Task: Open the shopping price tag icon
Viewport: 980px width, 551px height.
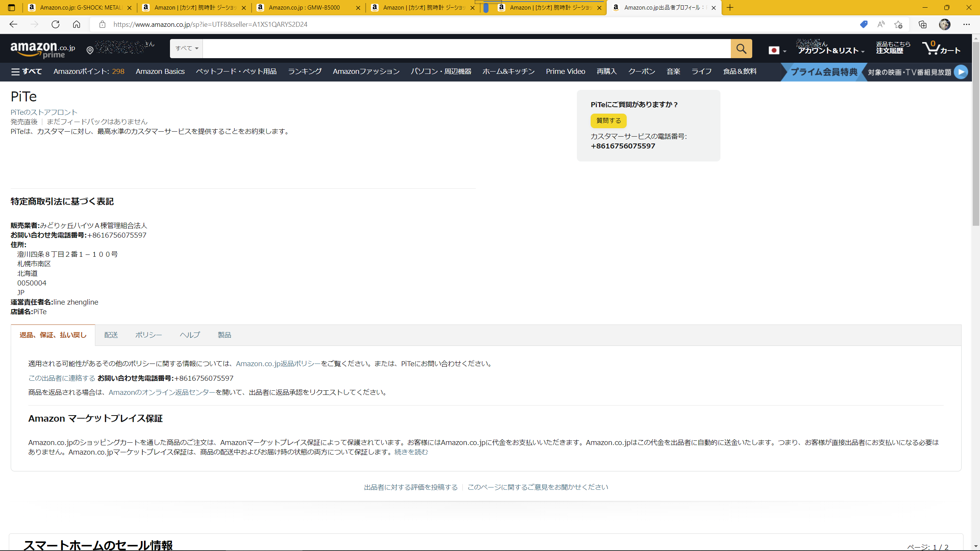Action: coord(864,24)
